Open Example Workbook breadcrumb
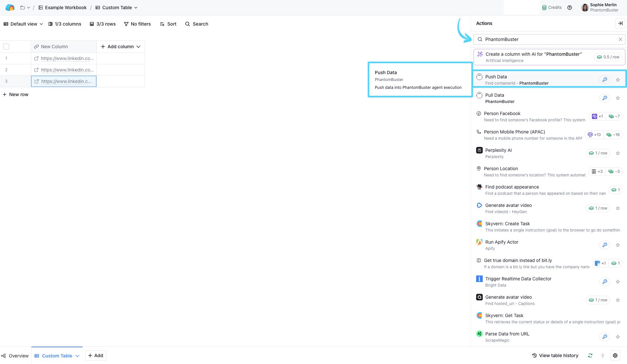627x364 pixels. [62, 8]
